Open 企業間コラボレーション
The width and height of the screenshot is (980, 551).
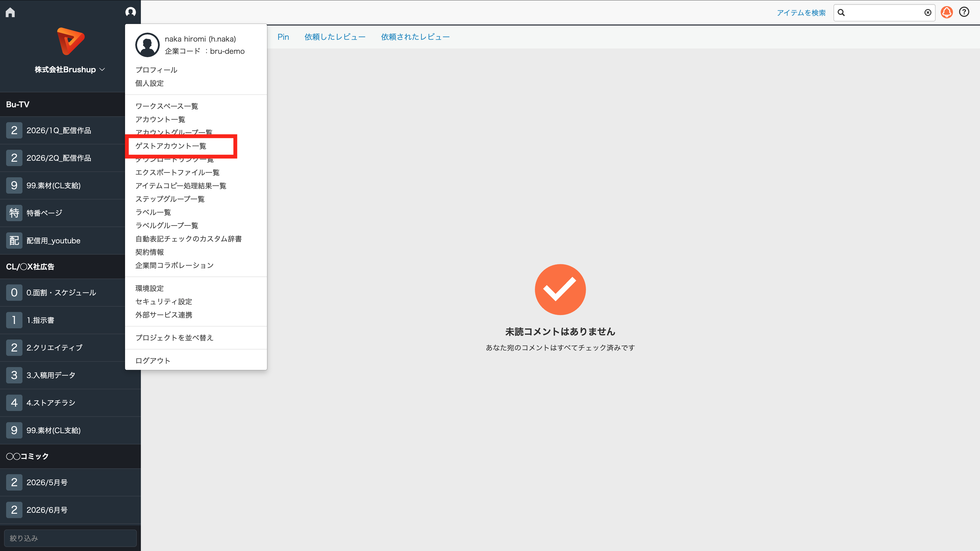[175, 265]
